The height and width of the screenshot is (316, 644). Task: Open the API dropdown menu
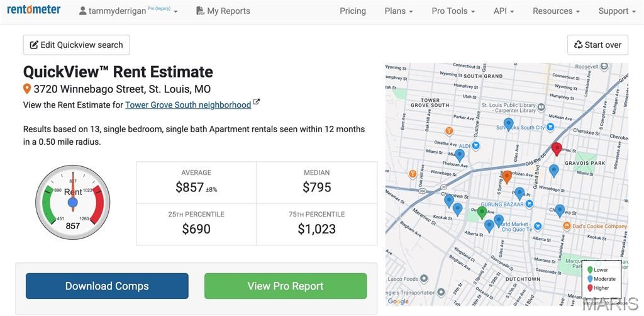click(504, 11)
